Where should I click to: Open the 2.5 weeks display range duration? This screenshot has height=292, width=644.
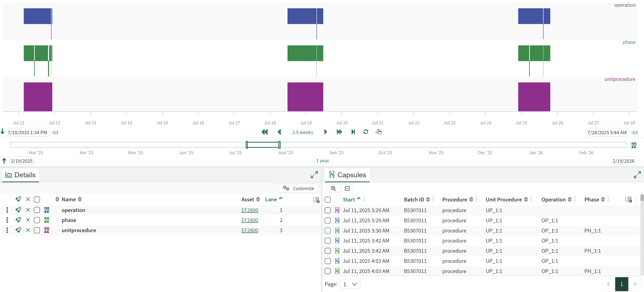pyautogui.click(x=302, y=132)
